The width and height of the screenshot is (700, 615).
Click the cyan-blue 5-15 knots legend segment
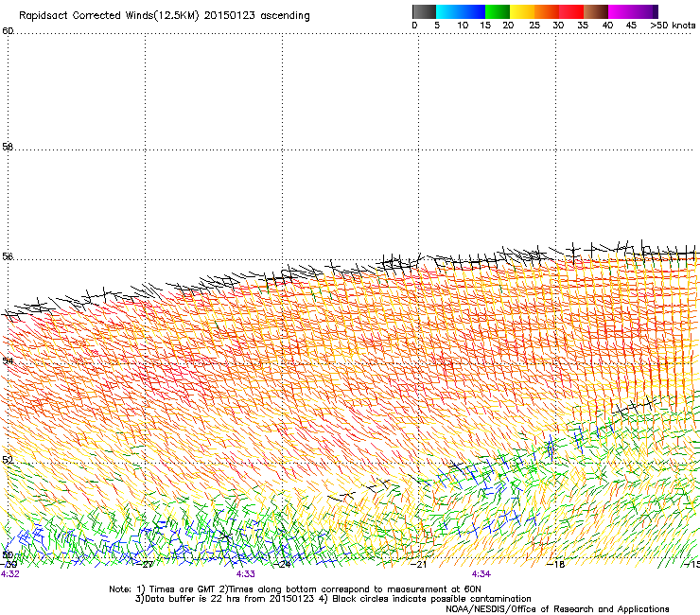click(461, 11)
